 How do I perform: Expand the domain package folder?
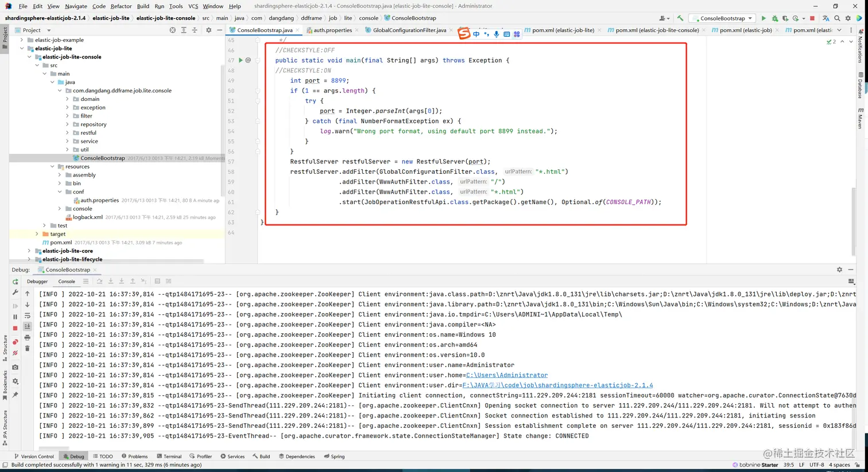[x=67, y=99]
